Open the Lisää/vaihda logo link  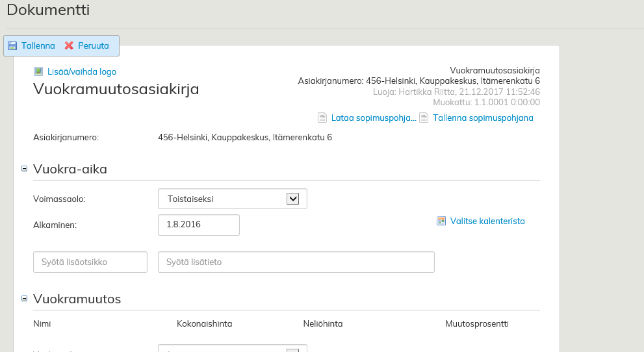(x=82, y=72)
